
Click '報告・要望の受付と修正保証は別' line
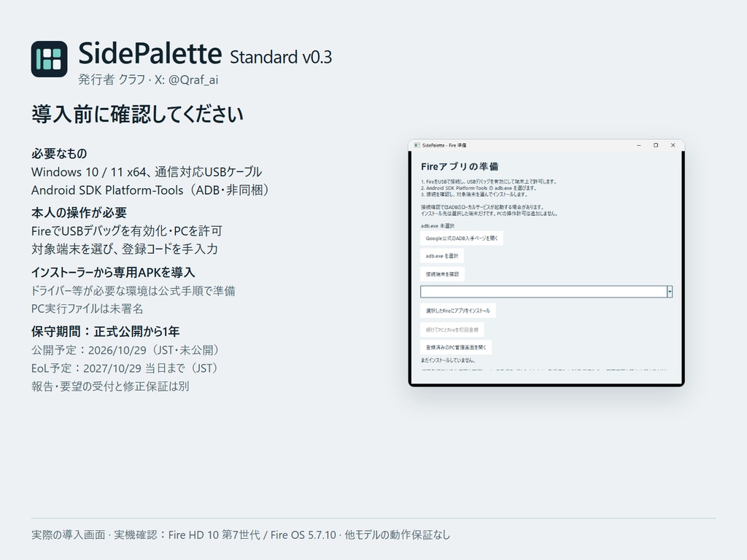tap(110, 386)
